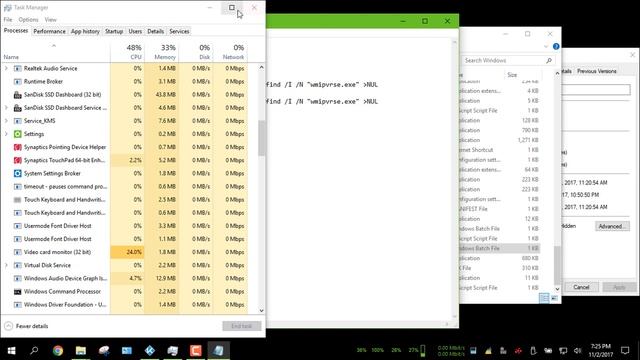Open the Action Center notification icon

click(x=625, y=350)
